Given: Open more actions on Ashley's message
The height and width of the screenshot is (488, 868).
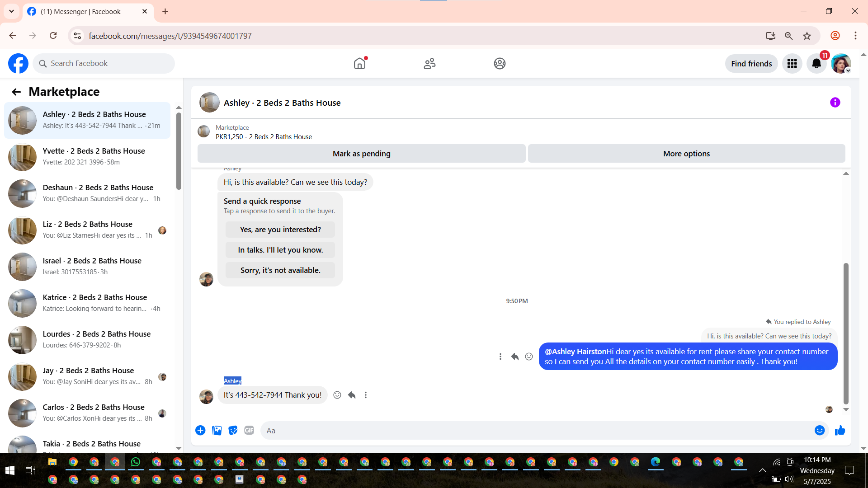Looking at the screenshot, I should point(366,395).
